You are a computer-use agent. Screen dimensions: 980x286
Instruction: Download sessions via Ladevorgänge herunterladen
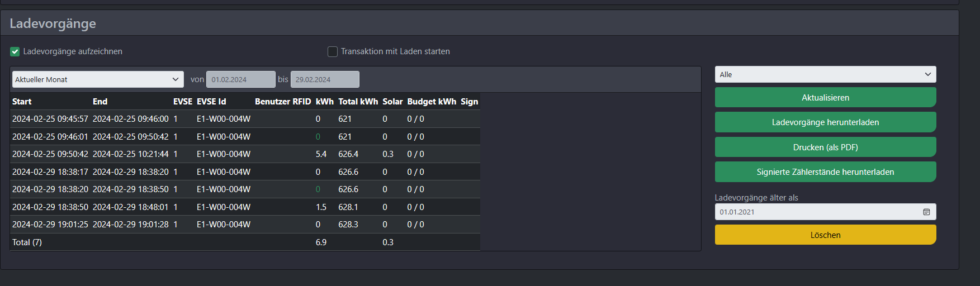(825, 122)
